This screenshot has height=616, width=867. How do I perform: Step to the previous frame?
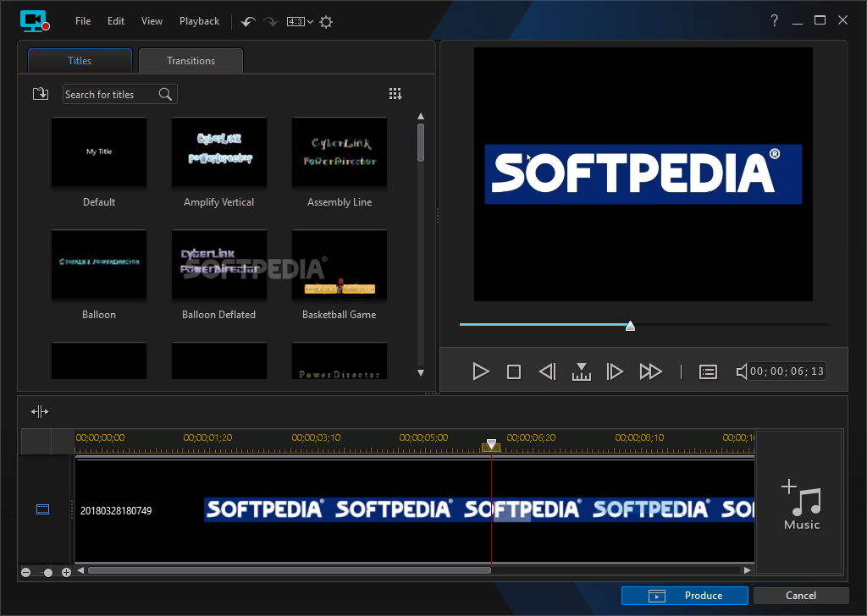click(548, 371)
